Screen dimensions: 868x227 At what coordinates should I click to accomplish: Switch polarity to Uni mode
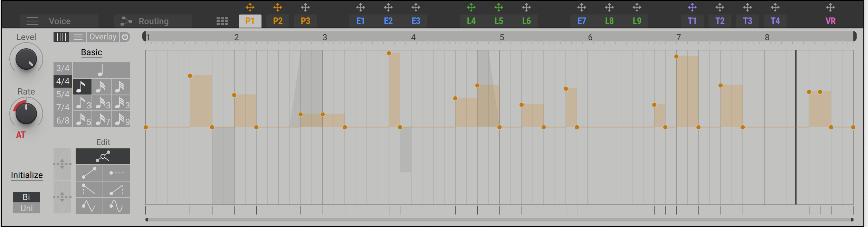coord(26,208)
